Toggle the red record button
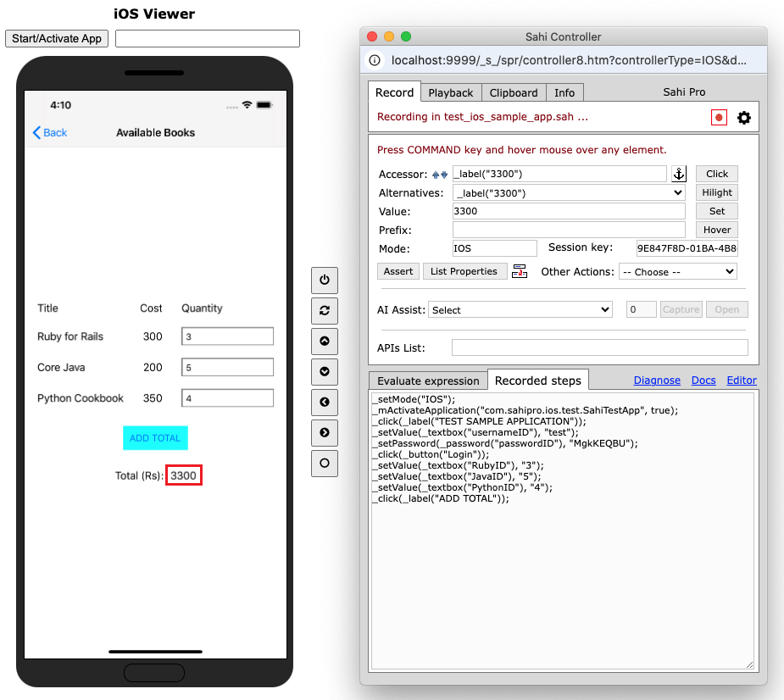 coord(719,118)
